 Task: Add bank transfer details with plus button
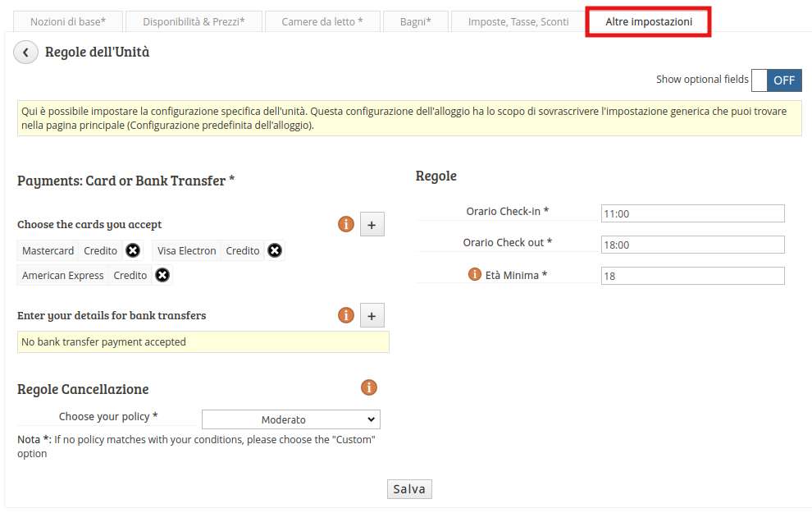(x=372, y=315)
